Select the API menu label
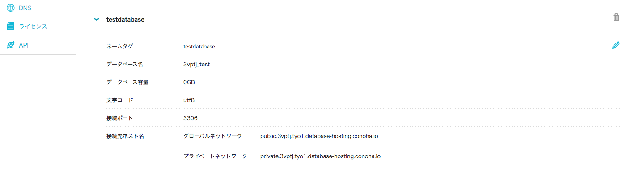Viewport: 644px width, 182px height. click(24, 45)
